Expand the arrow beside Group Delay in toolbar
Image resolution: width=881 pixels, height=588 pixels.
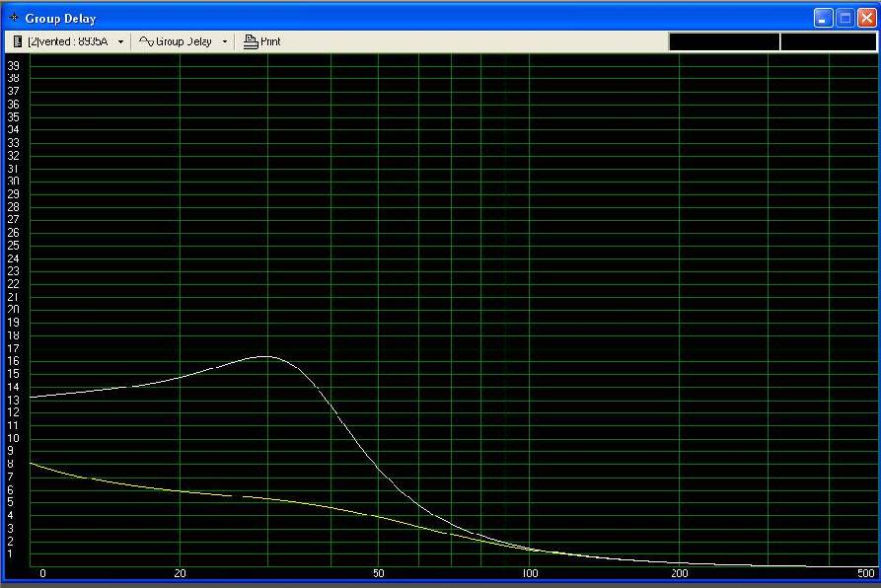(225, 41)
